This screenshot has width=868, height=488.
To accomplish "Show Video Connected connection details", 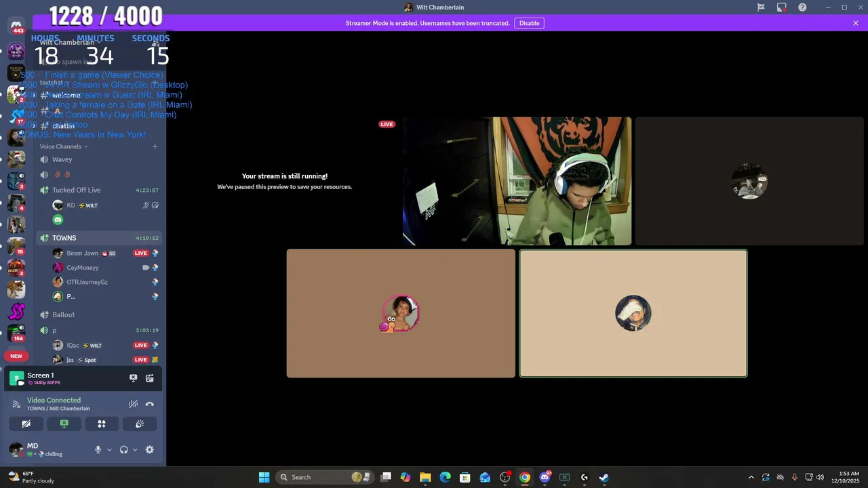I will coord(54,401).
